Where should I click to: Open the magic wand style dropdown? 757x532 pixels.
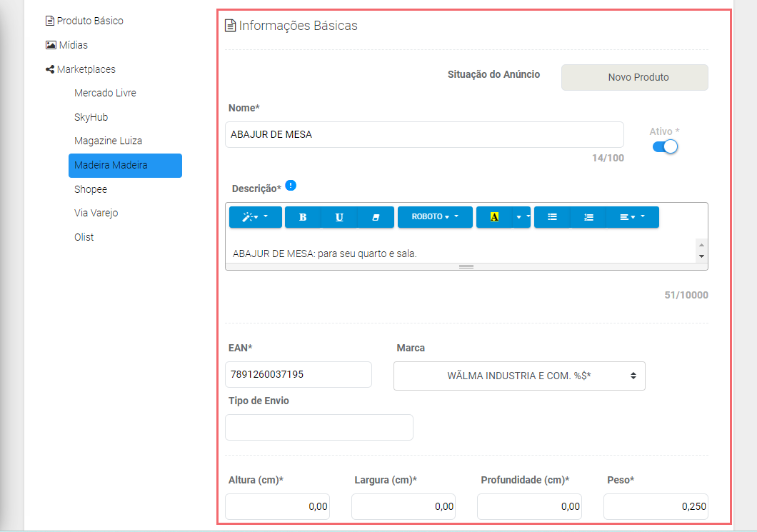point(256,217)
